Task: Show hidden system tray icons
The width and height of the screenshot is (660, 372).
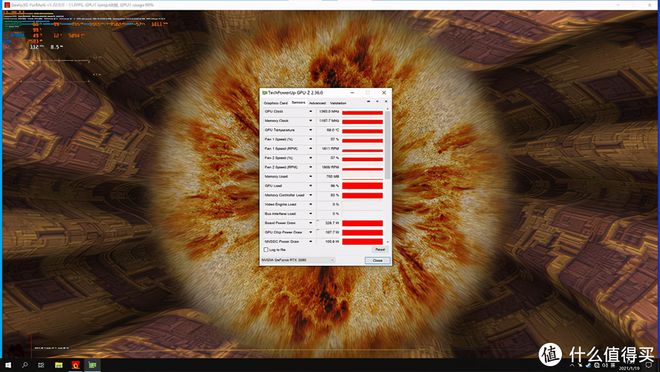Action: click(572, 365)
